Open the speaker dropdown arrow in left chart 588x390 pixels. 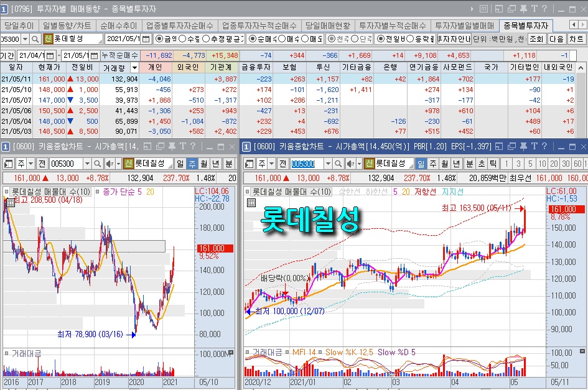[x=118, y=164]
